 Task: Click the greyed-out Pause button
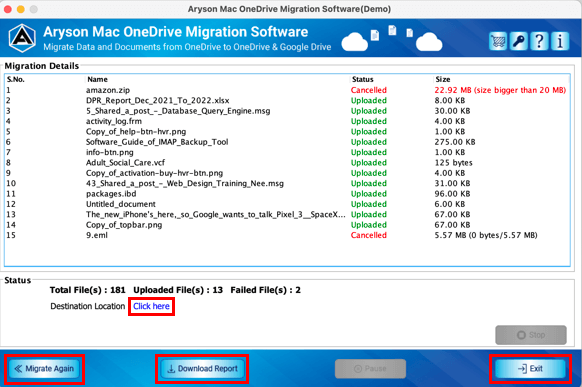tap(370, 369)
